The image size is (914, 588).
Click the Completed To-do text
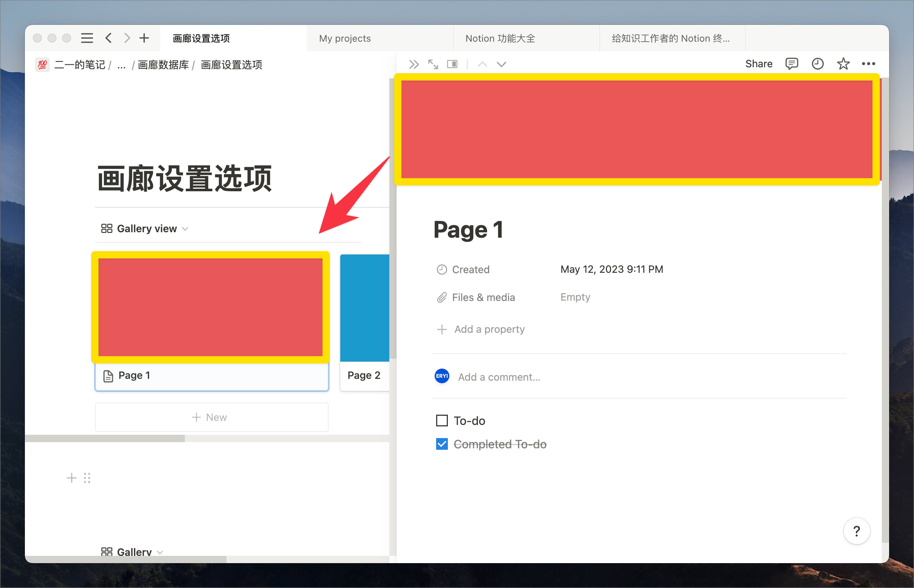pyautogui.click(x=500, y=444)
